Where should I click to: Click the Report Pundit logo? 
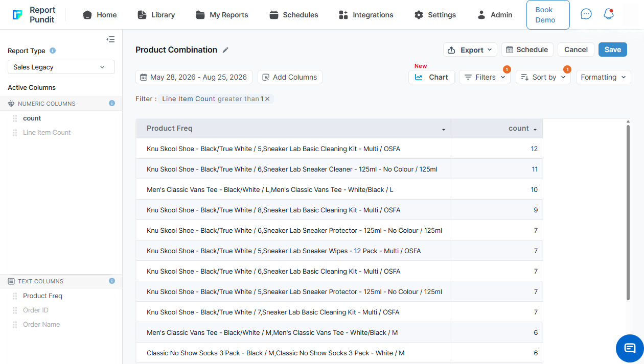pos(34,15)
